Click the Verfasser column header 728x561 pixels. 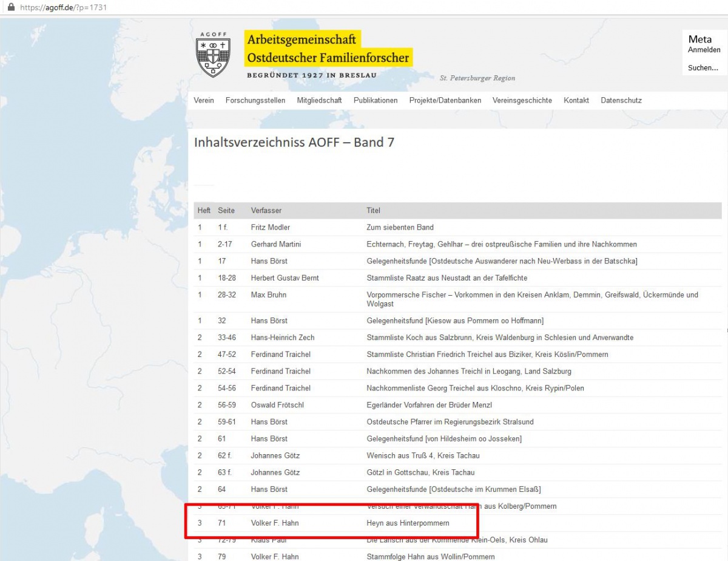click(266, 211)
